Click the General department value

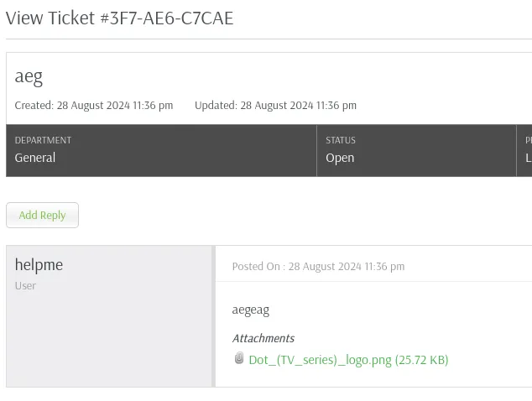pyautogui.click(x=35, y=158)
